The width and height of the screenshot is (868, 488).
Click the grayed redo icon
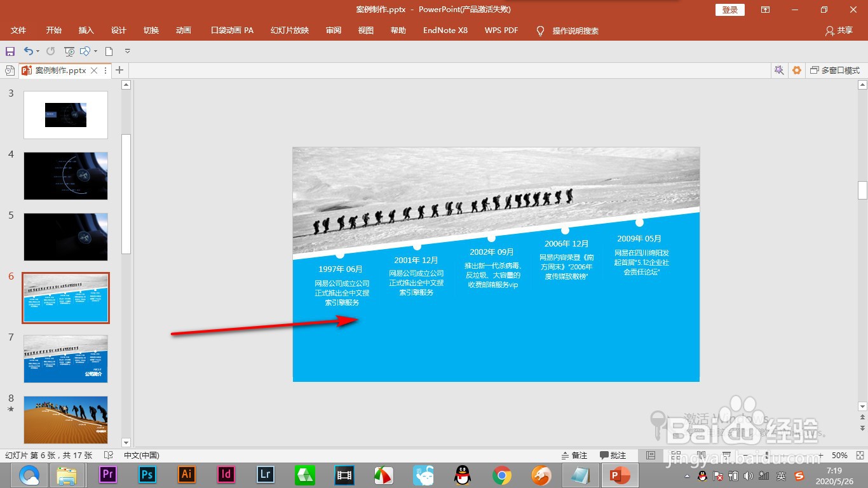click(x=51, y=51)
